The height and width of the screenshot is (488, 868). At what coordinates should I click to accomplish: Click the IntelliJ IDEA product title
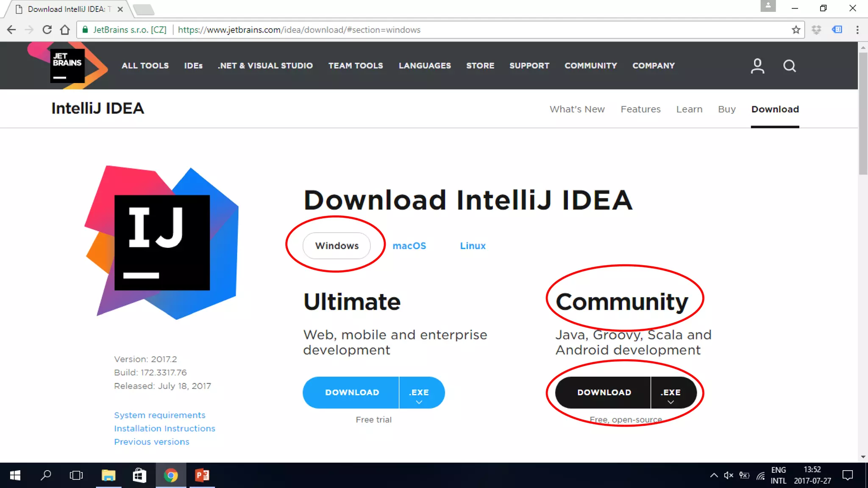pyautogui.click(x=98, y=108)
